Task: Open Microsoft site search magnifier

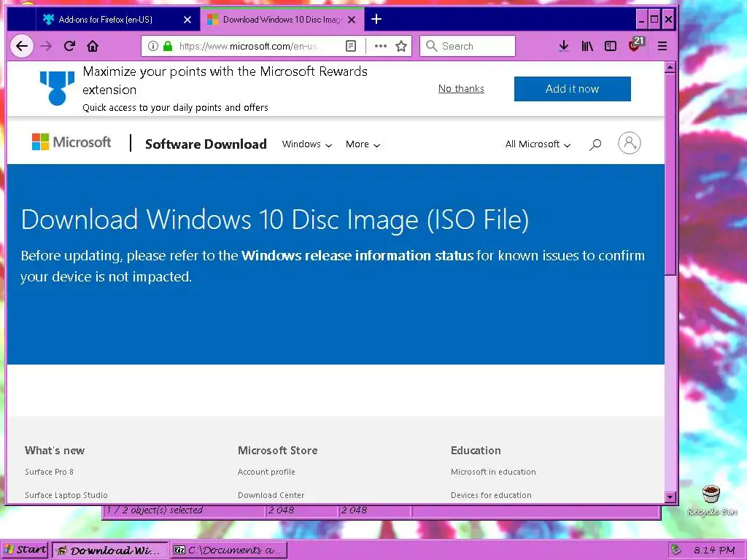Action: pos(595,144)
